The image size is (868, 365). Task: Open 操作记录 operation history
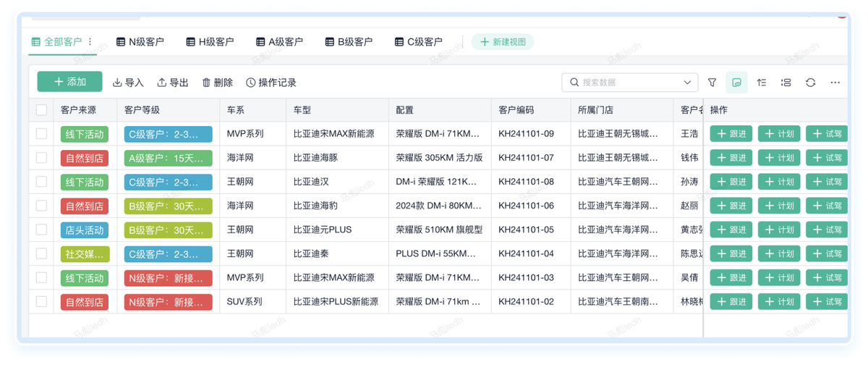271,83
